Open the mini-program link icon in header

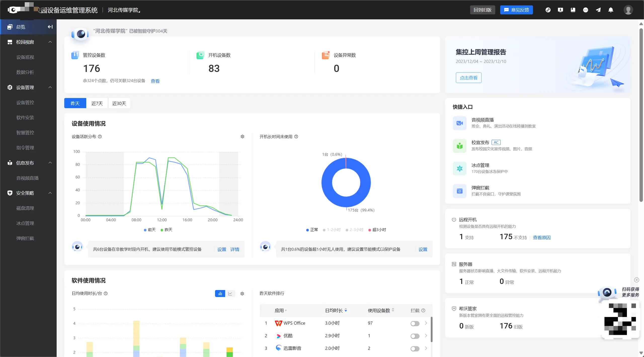(x=548, y=10)
